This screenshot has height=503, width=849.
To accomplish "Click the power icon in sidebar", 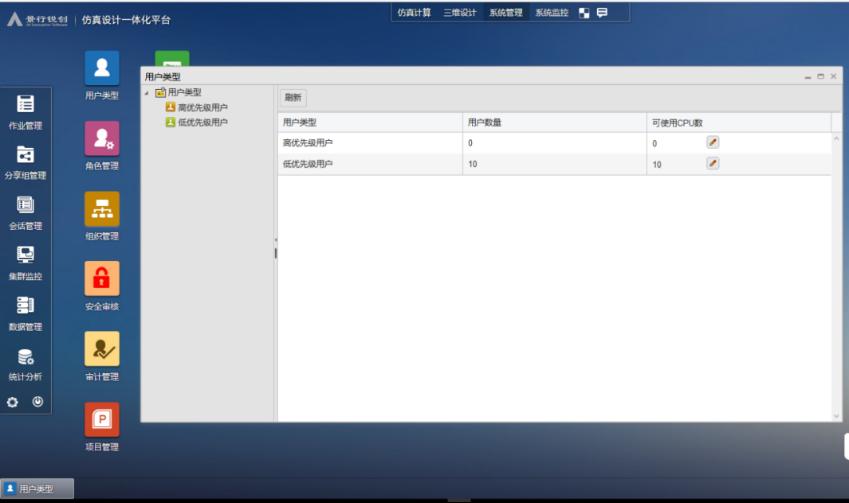I will pyautogui.click(x=38, y=402).
